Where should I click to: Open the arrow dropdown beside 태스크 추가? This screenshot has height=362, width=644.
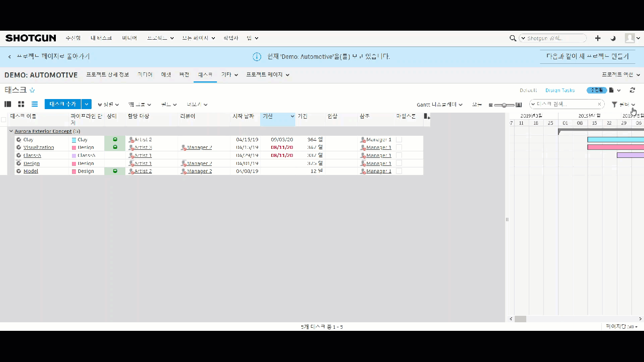point(87,104)
